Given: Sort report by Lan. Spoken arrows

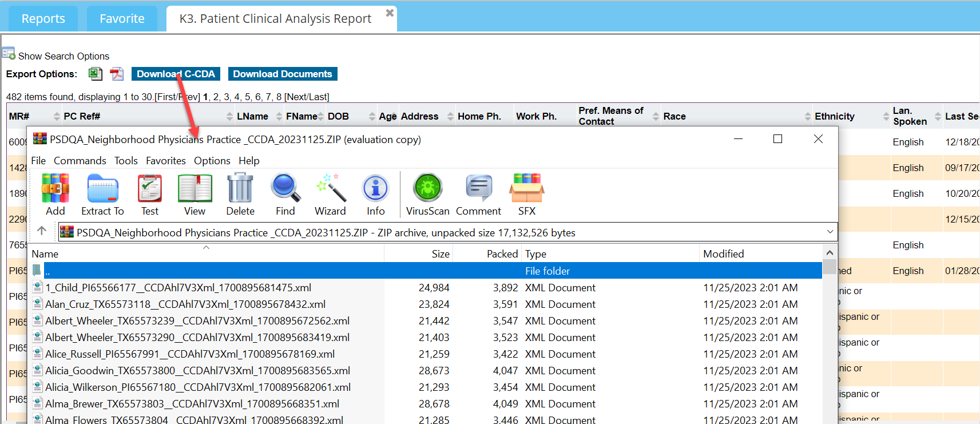Looking at the screenshot, I should [x=938, y=117].
